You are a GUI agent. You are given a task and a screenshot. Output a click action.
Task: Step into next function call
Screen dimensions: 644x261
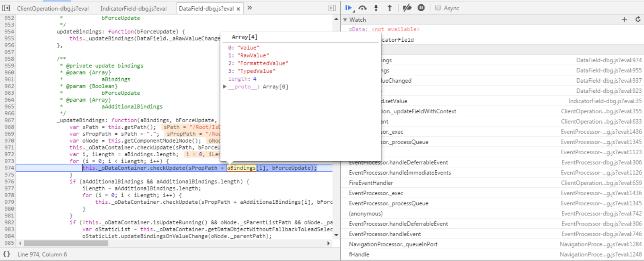[376, 8]
